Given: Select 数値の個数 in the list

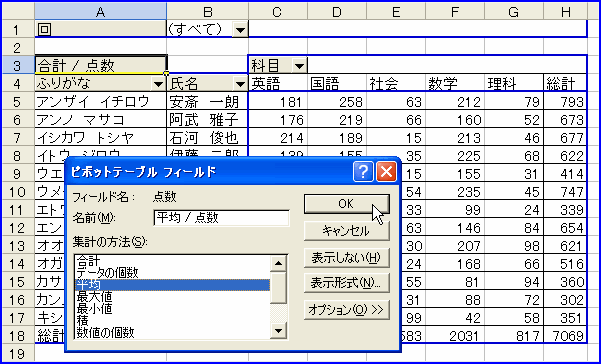Looking at the screenshot, I should (x=172, y=332).
